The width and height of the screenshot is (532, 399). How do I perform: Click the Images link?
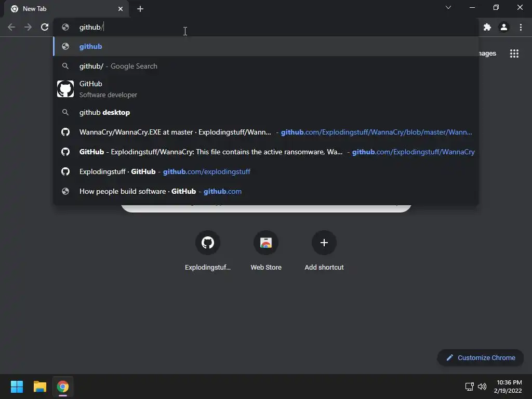pyautogui.click(x=487, y=54)
